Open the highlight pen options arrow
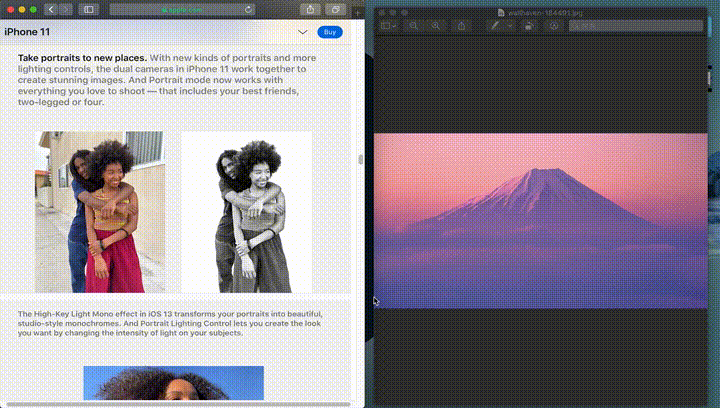Screen dimensions: 720x408 click(510, 26)
